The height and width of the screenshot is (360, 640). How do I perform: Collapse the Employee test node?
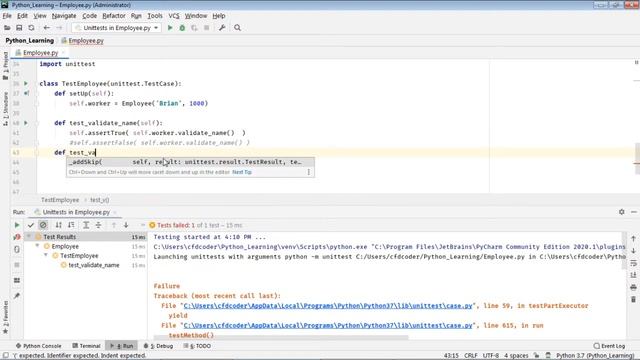pyautogui.click(x=37, y=246)
